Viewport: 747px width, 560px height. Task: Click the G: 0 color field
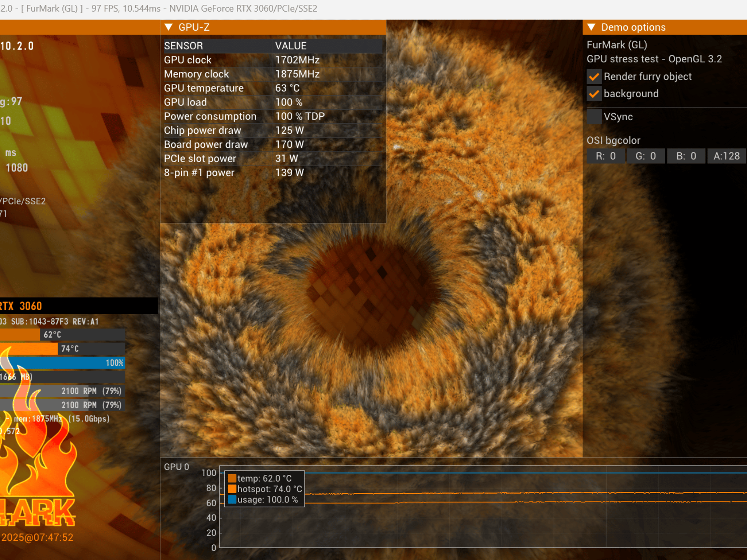(x=646, y=156)
